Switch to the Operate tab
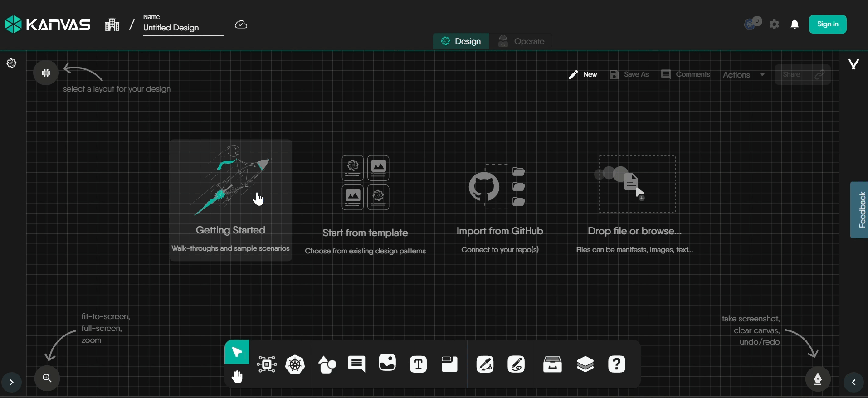The width and height of the screenshot is (868, 398). pyautogui.click(x=522, y=41)
